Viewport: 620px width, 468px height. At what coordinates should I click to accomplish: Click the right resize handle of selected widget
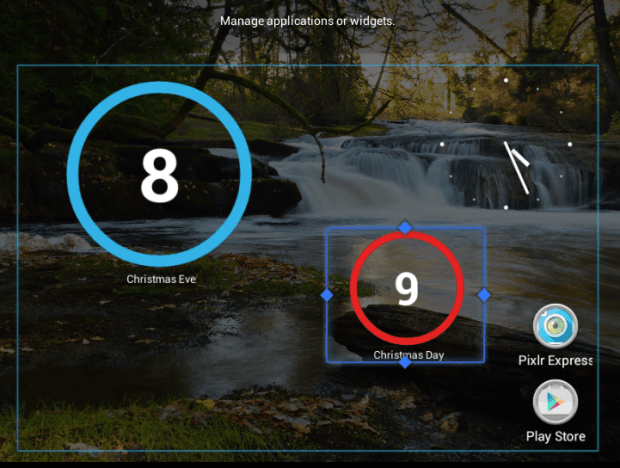pos(484,295)
